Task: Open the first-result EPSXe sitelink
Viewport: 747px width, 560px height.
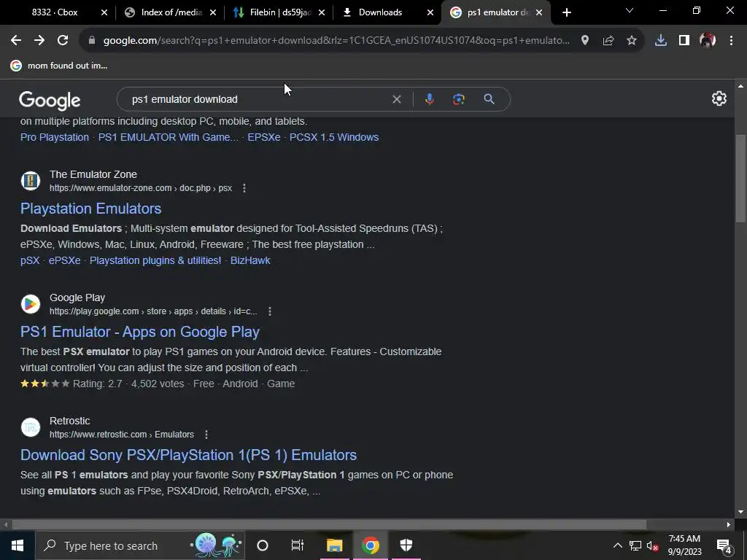Action: [x=264, y=137]
